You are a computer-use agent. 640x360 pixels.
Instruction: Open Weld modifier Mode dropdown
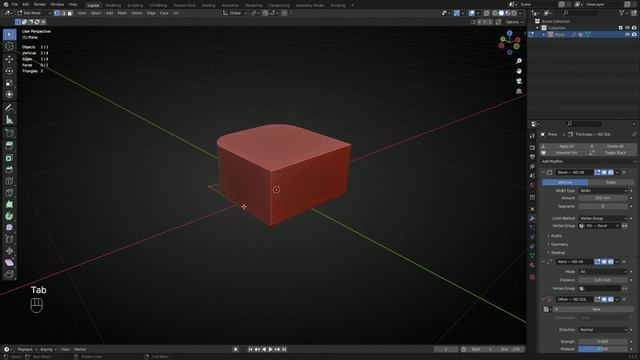pyautogui.click(x=603, y=271)
